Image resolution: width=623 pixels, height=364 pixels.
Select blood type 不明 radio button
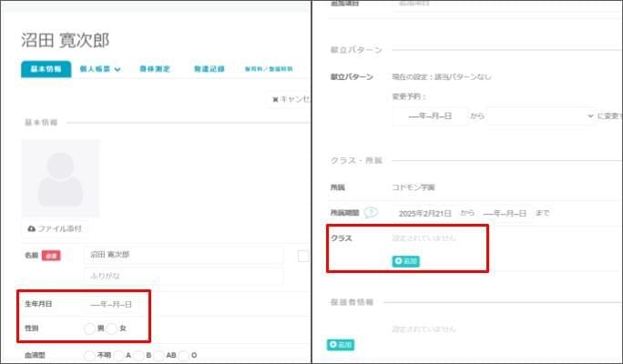pos(89,355)
